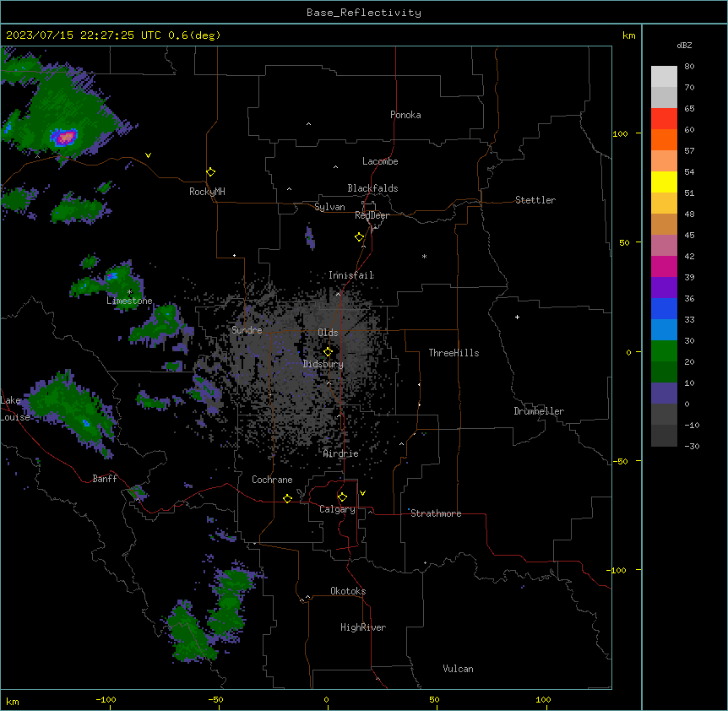
Task: Click the 65 dBZ red legend swatch
Action: click(664, 118)
